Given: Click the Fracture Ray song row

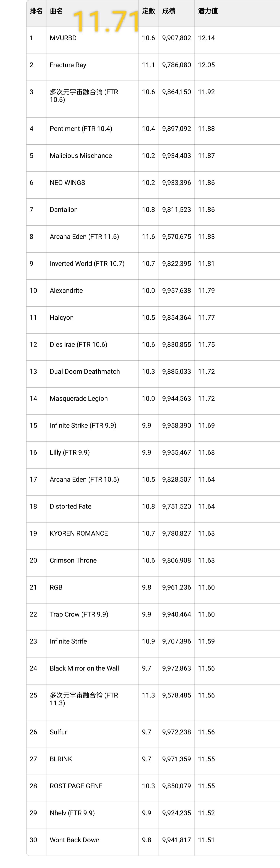Looking at the screenshot, I should click(68, 65).
